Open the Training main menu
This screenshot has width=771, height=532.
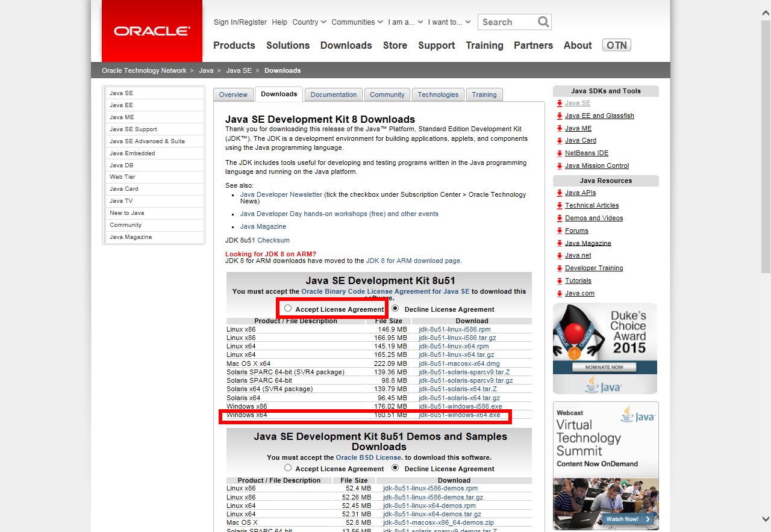click(x=484, y=45)
